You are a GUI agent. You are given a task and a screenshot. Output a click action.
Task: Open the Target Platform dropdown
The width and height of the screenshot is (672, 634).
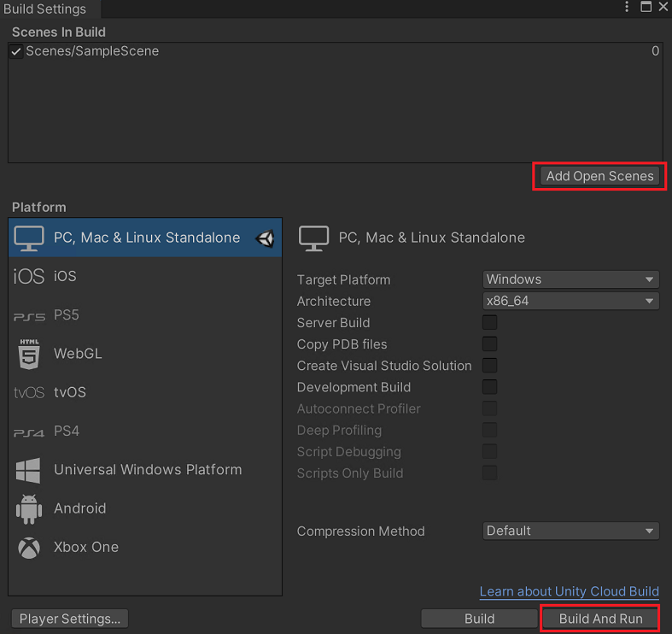(570, 279)
